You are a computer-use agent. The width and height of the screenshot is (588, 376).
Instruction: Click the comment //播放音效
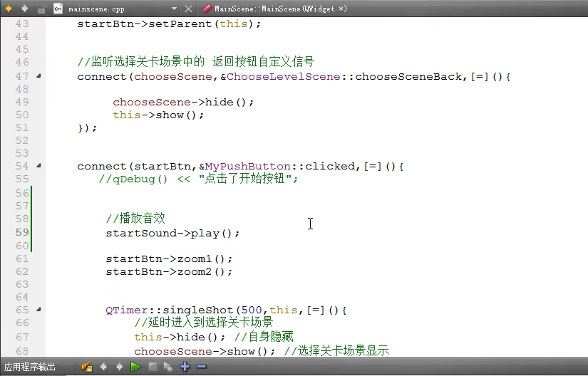(135, 218)
